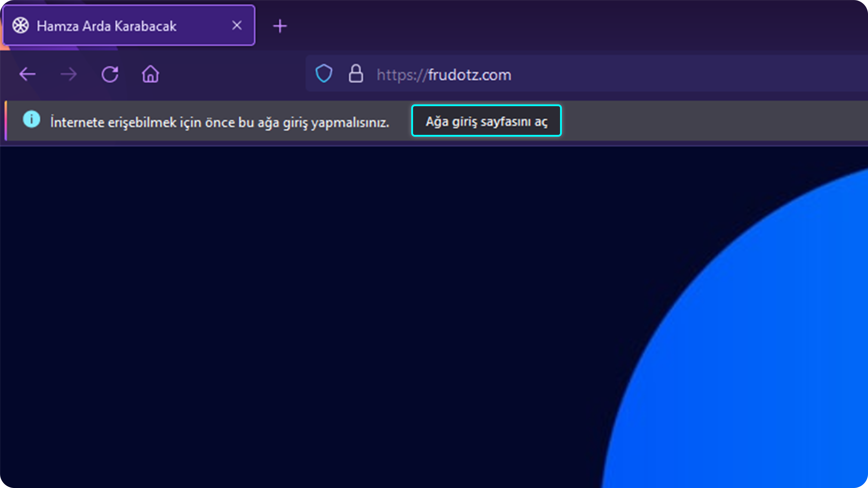Open a new tab with plus button
The height and width of the screenshot is (488, 868).
pos(280,26)
